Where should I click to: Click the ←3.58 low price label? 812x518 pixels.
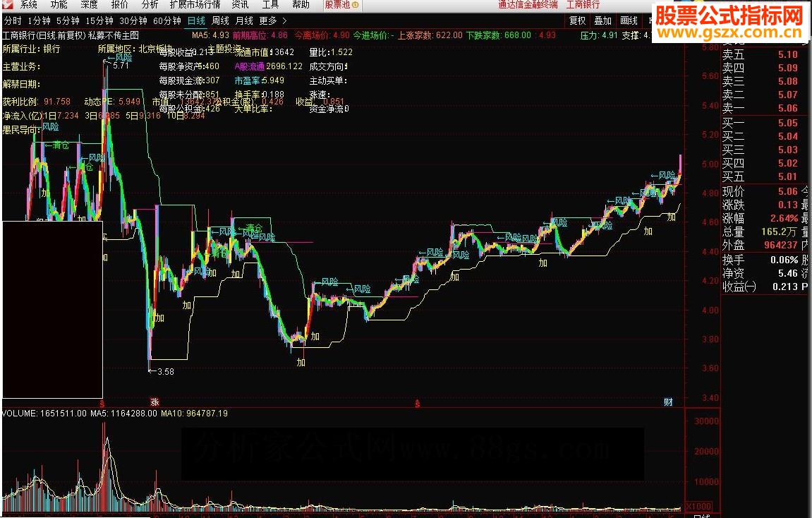(161, 371)
